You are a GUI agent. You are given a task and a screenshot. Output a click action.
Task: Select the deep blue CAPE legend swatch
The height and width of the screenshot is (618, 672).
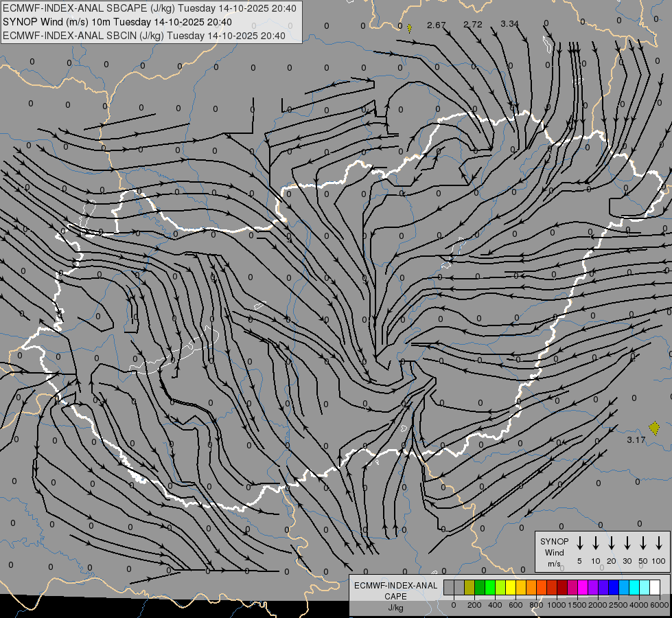coord(614,587)
